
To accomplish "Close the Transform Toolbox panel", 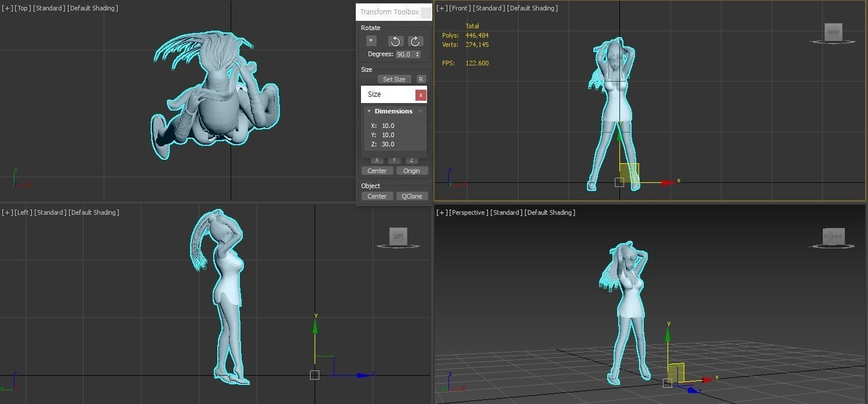I will pyautogui.click(x=426, y=12).
